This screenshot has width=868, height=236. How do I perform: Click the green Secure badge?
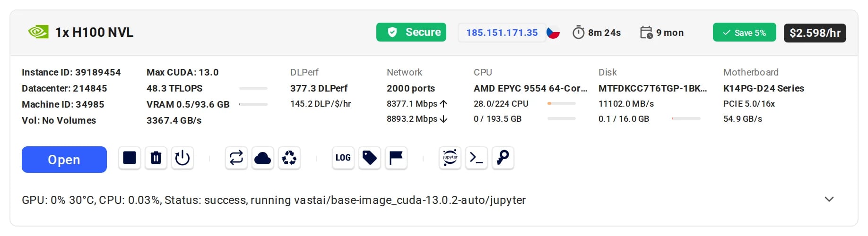(x=411, y=32)
